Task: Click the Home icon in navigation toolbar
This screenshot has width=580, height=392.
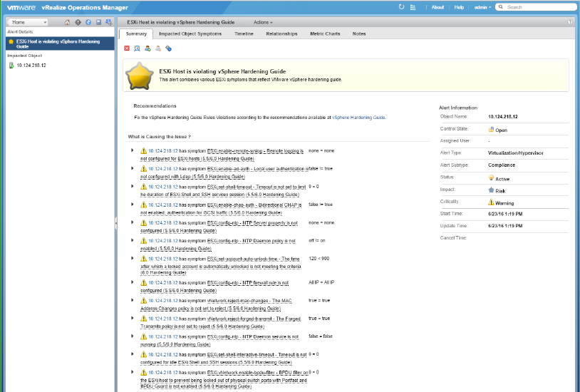Action: [67, 22]
